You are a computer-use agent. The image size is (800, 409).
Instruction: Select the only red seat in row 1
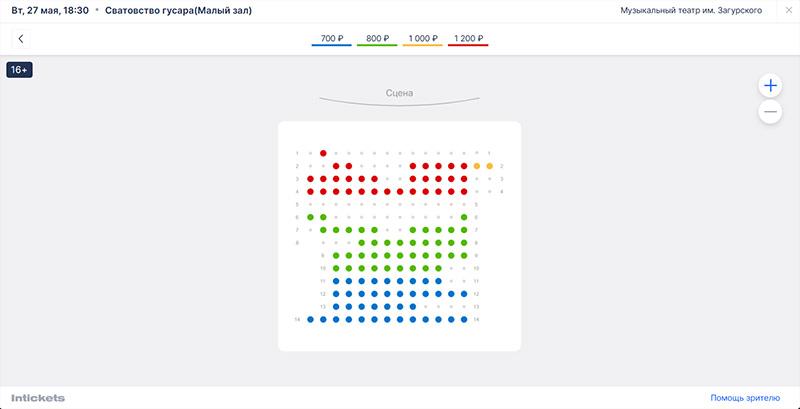tap(323, 153)
